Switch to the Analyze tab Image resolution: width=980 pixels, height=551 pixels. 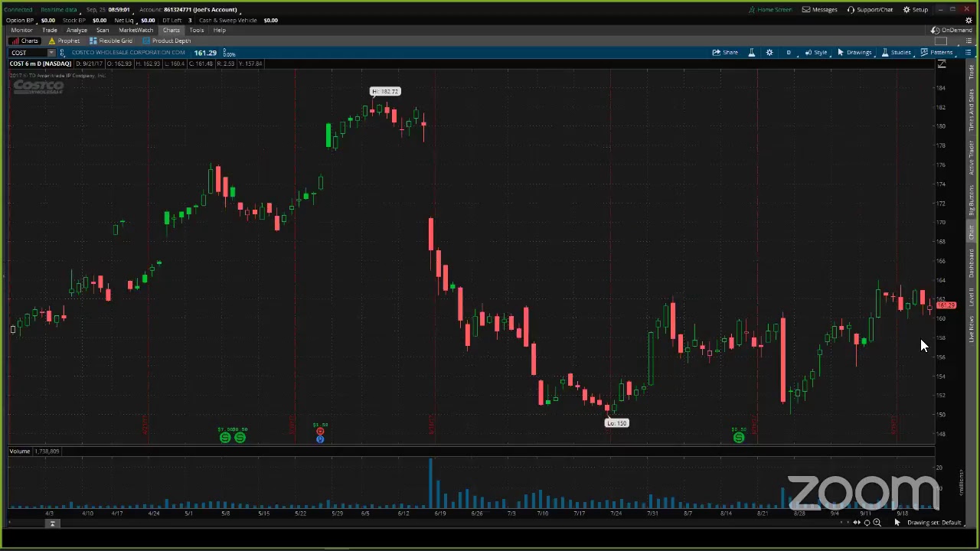[77, 30]
